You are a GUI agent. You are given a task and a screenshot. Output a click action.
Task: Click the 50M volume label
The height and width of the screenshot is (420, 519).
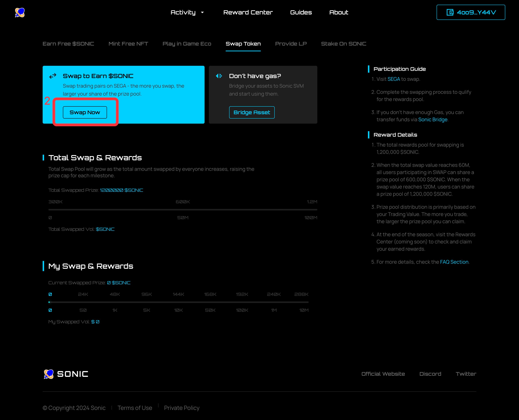183,218
